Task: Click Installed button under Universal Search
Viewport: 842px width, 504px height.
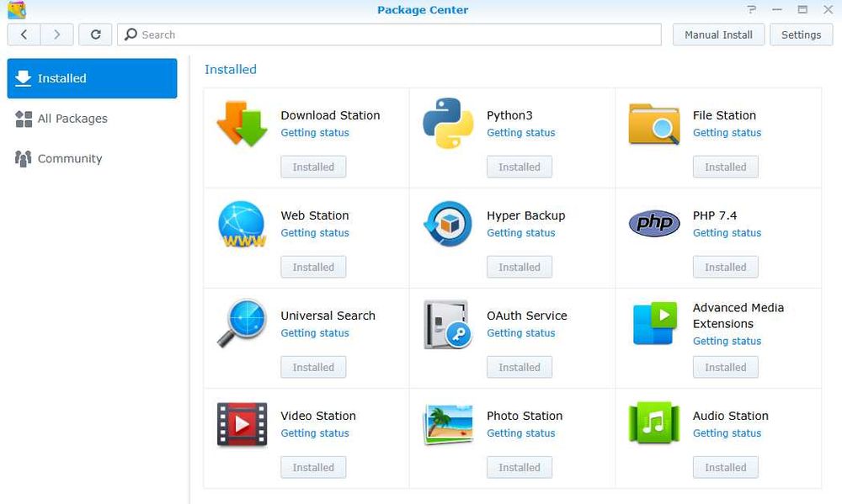Action: coord(313,367)
